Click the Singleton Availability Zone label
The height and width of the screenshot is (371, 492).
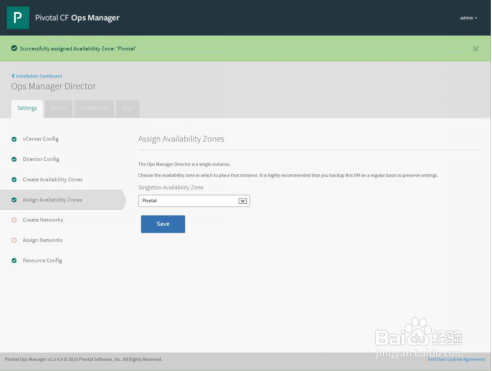coord(171,188)
